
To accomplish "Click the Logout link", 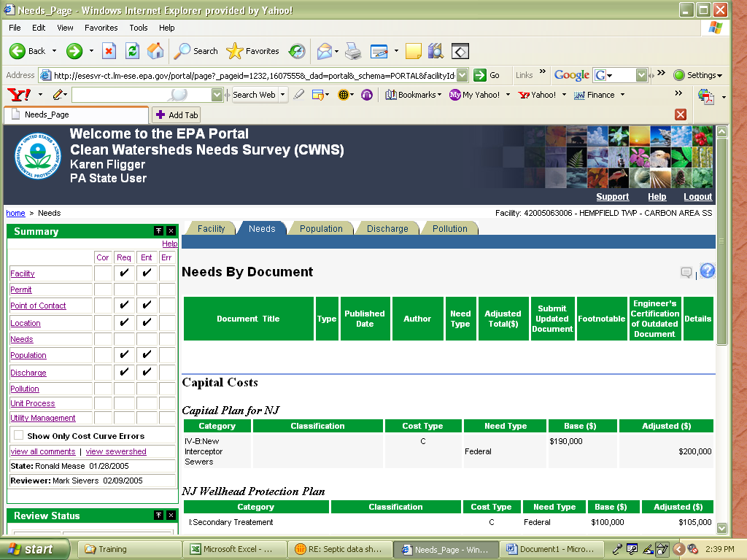I will click(697, 197).
